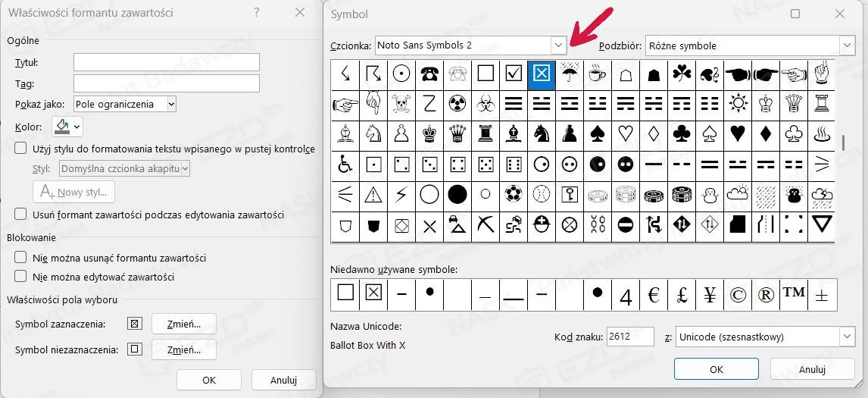Enable 'Usuń formant zawartości podczas edytowania' checkbox
Image resolution: width=868 pixels, height=398 pixels.
(x=21, y=215)
